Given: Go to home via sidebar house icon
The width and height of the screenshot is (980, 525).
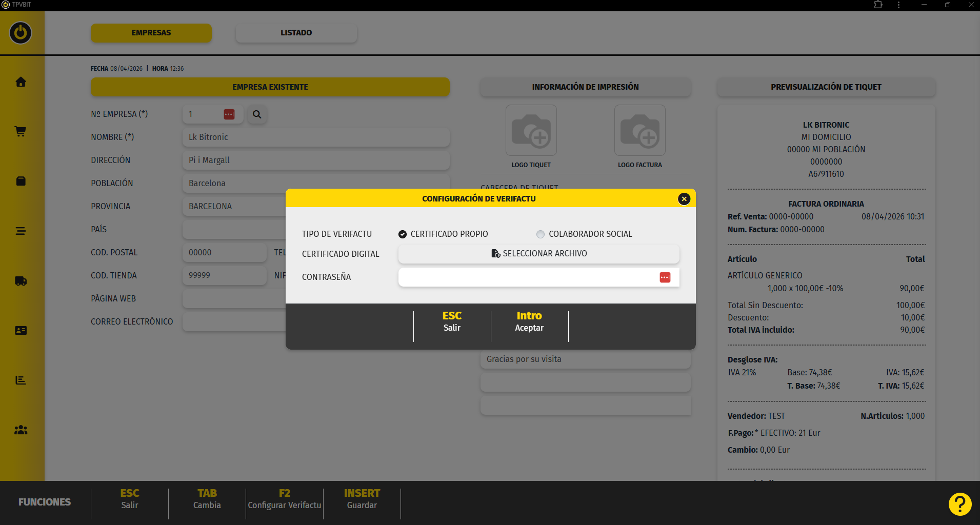Looking at the screenshot, I should pos(21,82).
